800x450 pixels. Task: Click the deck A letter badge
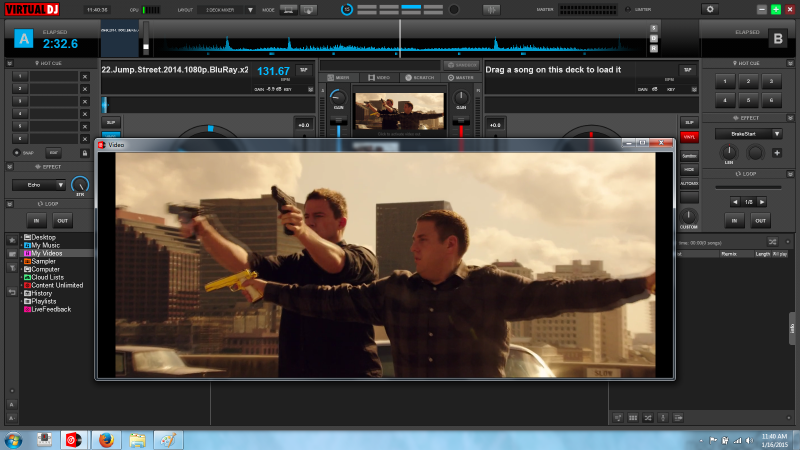23,39
